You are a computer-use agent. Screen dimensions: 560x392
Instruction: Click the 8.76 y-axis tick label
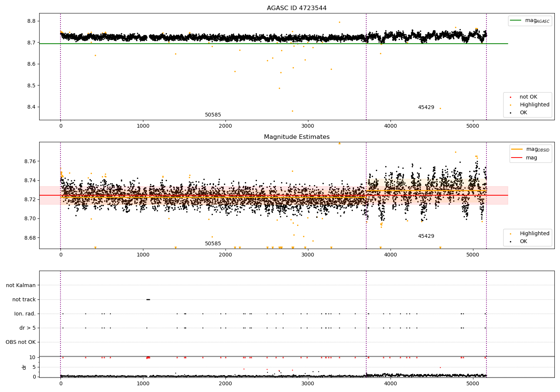30,162
